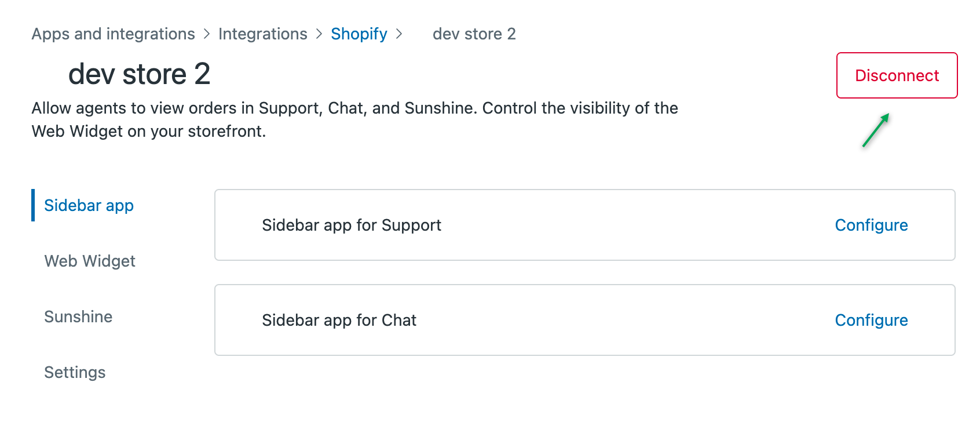The height and width of the screenshot is (444, 980).
Task: Go back to Apps and integrations
Action: [113, 34]
